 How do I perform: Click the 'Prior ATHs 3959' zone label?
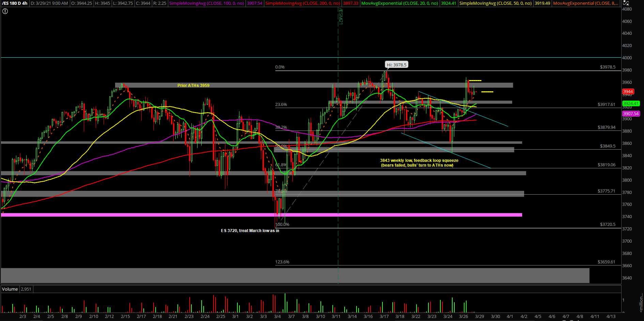click(x=193, y=86)
